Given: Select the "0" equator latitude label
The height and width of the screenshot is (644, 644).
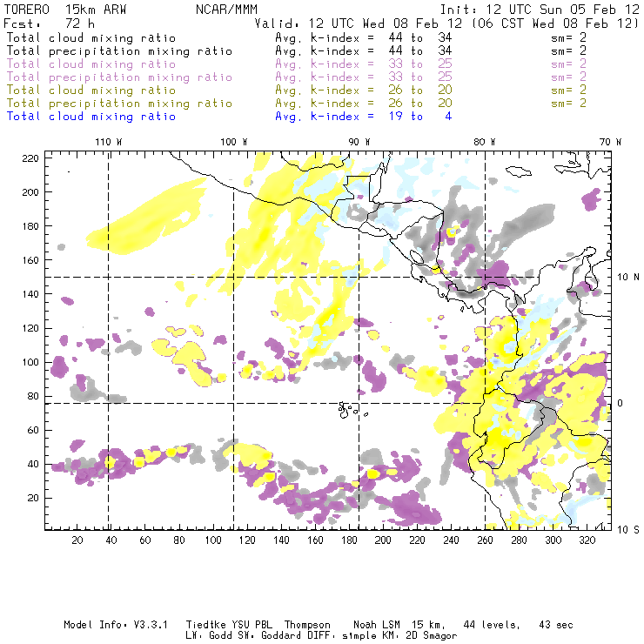Looking at the screenshot, I should click(621, 403).
